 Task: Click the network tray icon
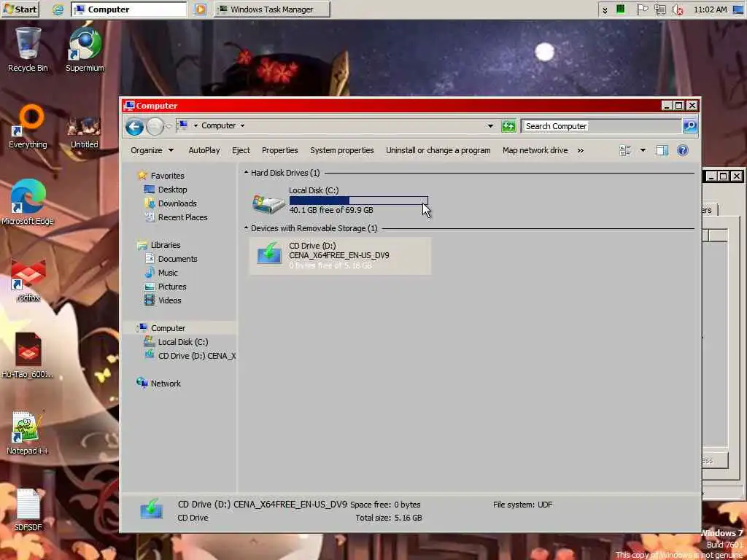pos(659,9)
